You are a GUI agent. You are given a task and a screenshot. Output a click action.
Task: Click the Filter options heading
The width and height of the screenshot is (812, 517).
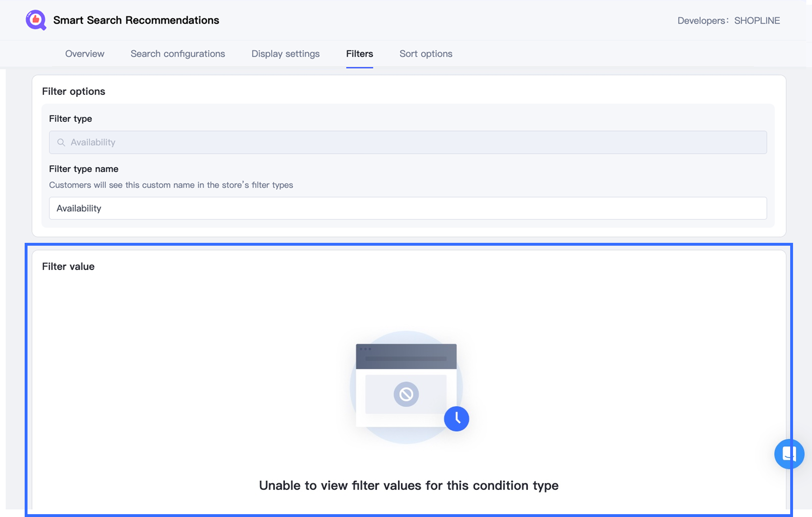[x=74, y=91]
